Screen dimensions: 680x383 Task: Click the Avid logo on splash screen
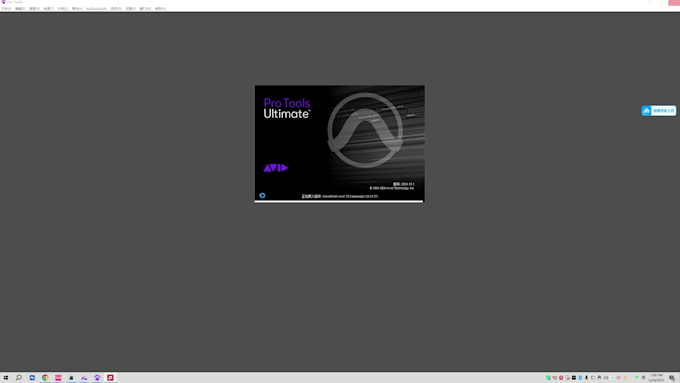coord(275,168)
